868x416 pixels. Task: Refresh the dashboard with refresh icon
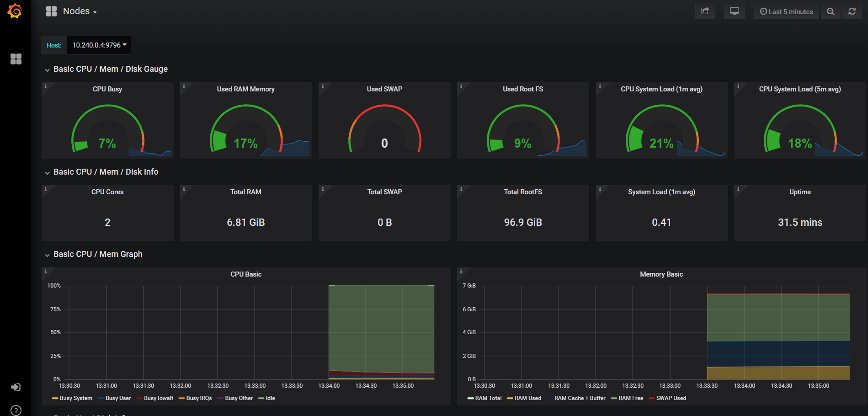click(x=852, y=12)
